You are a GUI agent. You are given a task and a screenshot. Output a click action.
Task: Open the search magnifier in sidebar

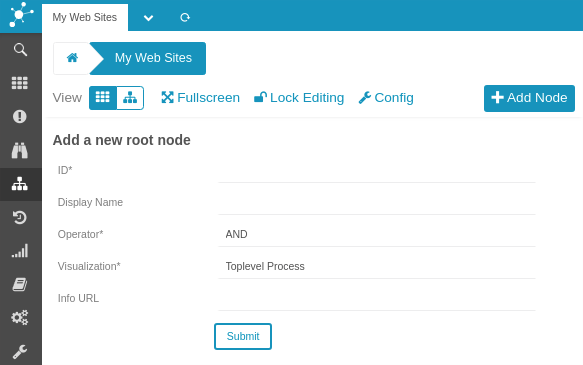[x=20, y=49]
